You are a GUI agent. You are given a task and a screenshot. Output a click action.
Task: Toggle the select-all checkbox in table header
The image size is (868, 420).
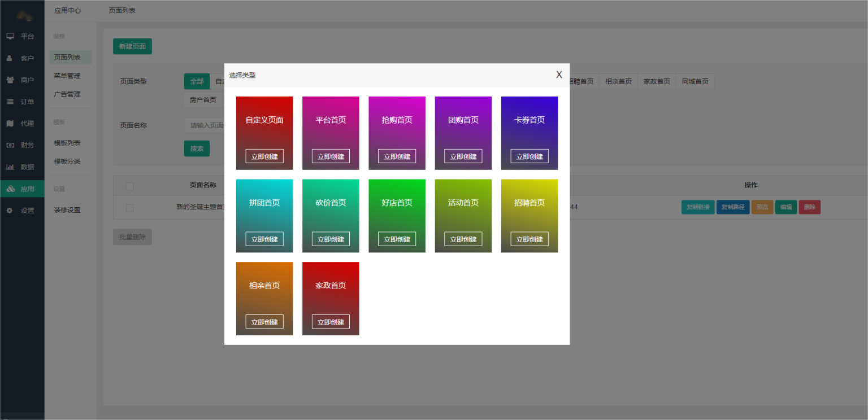(x=130, y=186)
